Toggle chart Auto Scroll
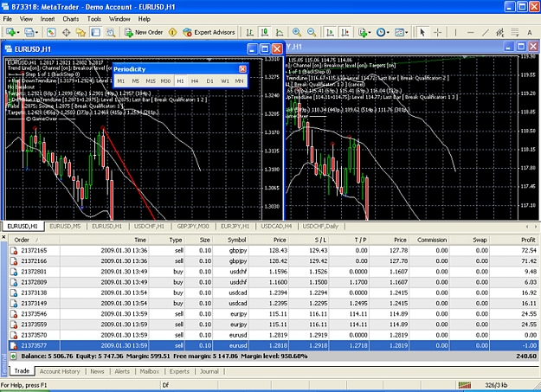 330,32
